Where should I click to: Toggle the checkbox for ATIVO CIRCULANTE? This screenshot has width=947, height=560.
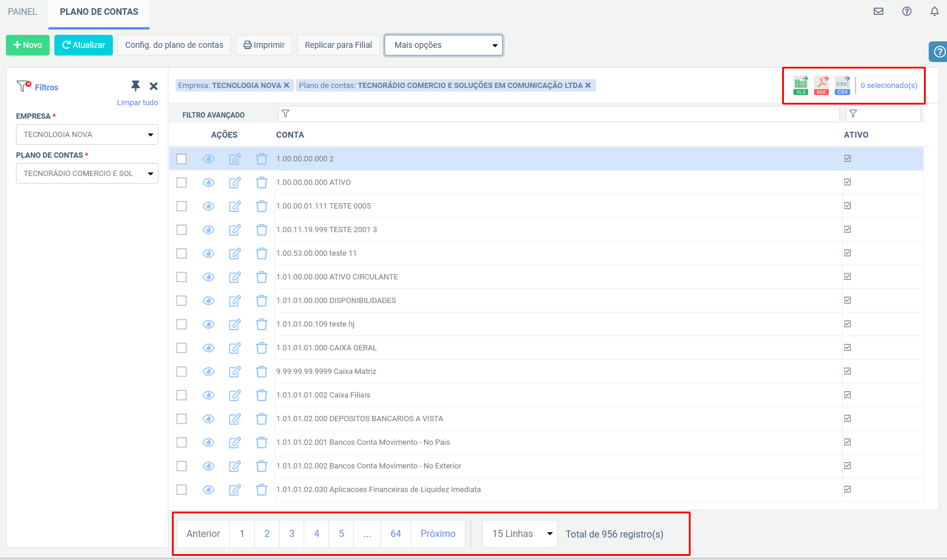(x=181, y=277)
